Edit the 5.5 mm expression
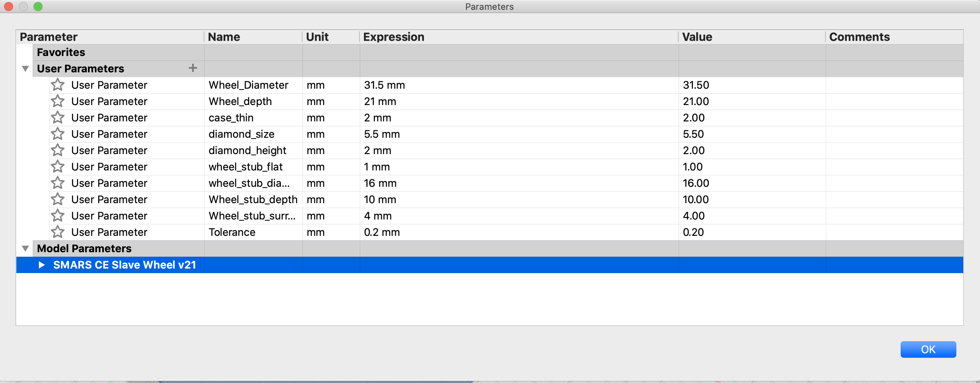Screen dimensions: 980x383 tap(519, 134)
